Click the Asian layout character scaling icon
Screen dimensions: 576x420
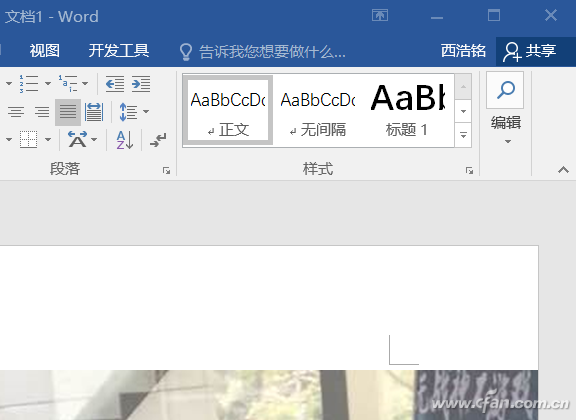tap(78, 139)
